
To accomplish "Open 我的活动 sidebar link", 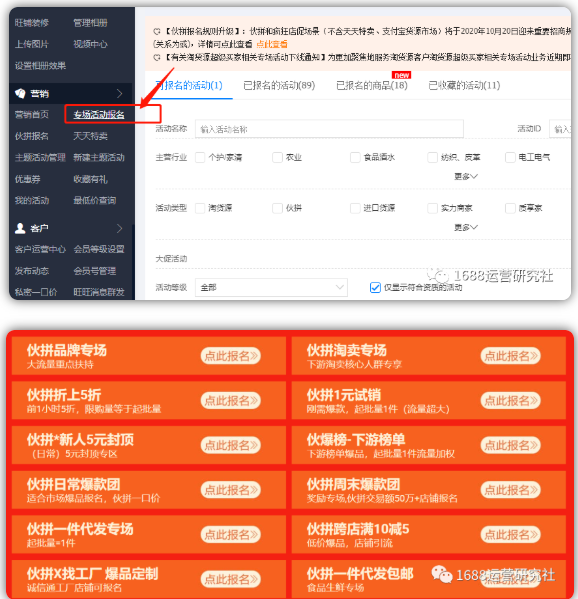I will (32, 200).
